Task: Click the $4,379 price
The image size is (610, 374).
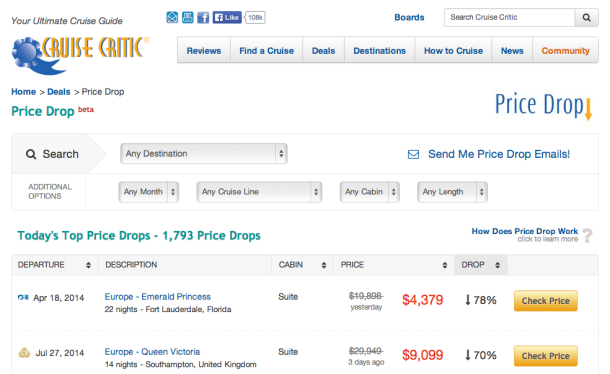Action: click(x=422, y=300)
